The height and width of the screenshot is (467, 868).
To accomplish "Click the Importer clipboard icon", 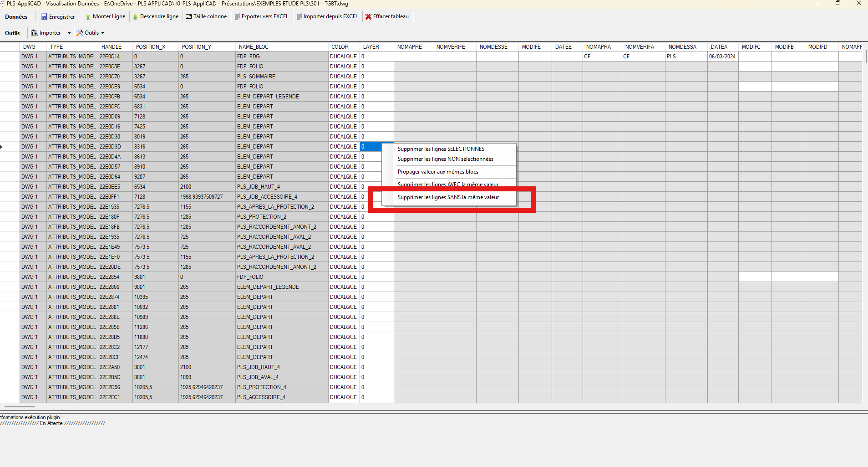I will pos(34,33).
